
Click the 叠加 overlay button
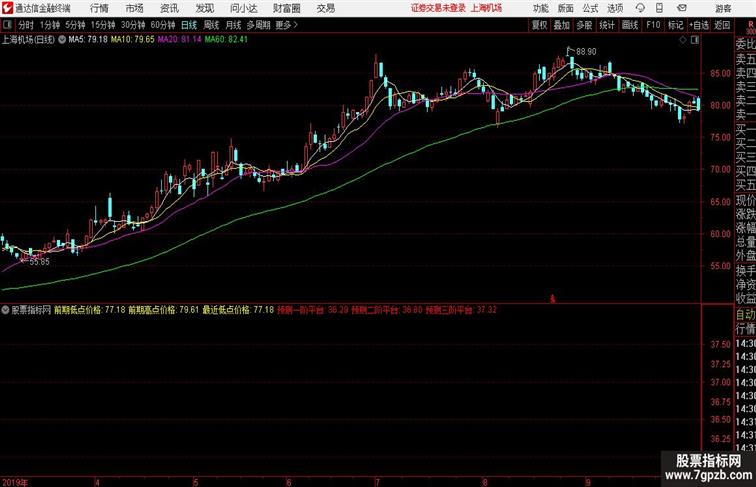click(x=562, y=25)
